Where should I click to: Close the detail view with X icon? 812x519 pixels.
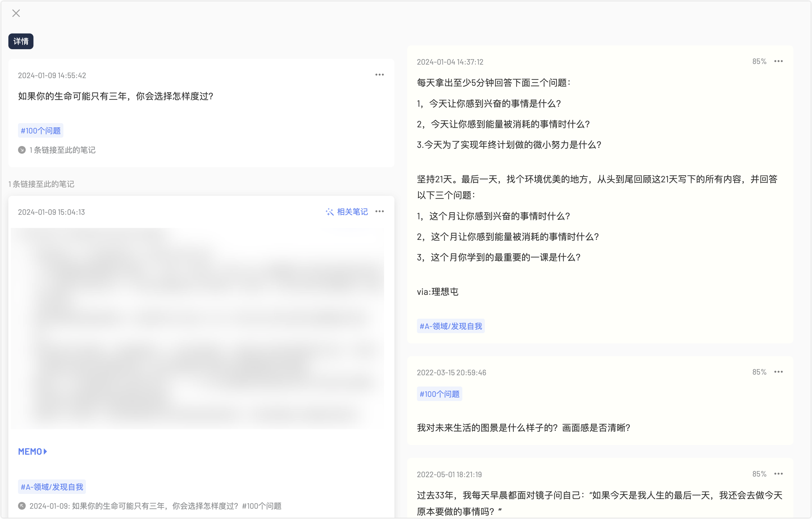click(x=16, y=14)
